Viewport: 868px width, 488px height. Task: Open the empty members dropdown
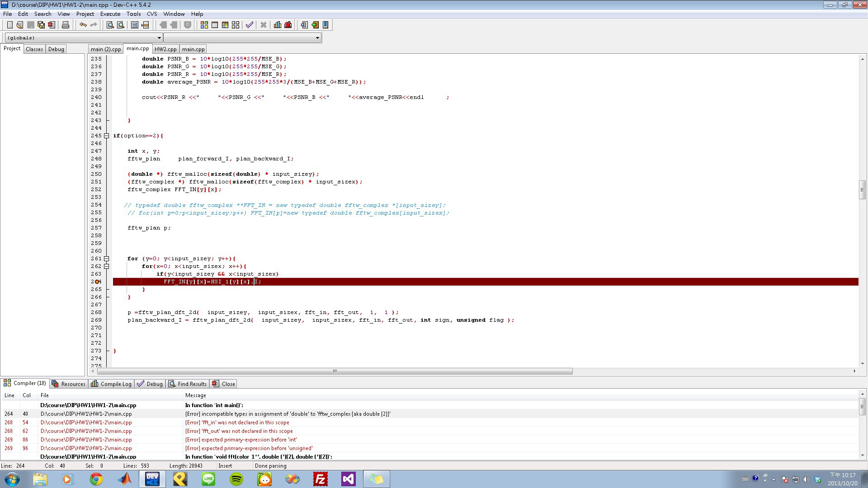pos(317,38)
